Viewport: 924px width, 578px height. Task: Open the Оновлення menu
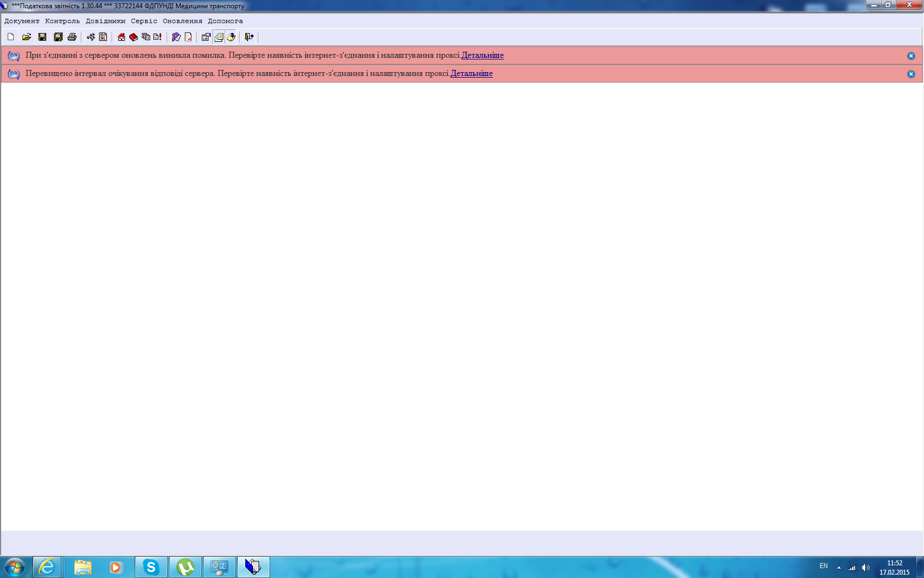point(183,21)
